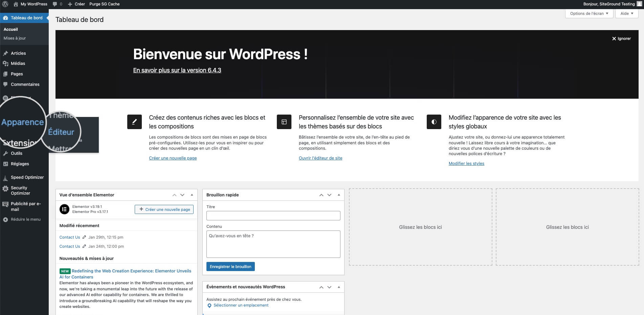This screenshot has height=315, width=644.
Task: Click pencil icon beside Contact Us Jan 24th
Action: [84, 246]
